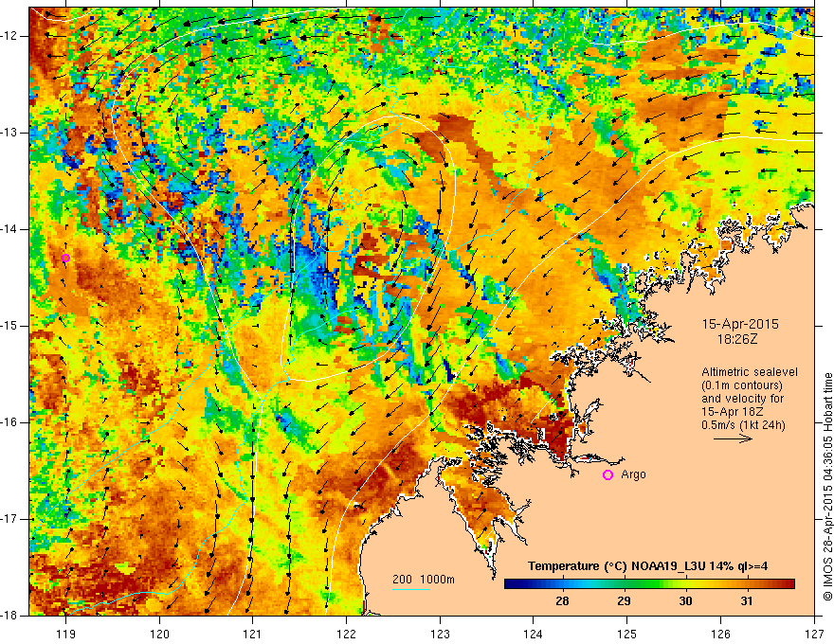Click the 'Argo' legend label

(x=633, y=475)
